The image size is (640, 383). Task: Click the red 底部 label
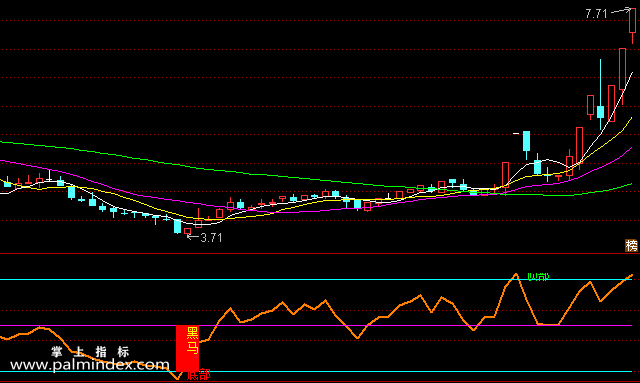(x=198, y=375)
